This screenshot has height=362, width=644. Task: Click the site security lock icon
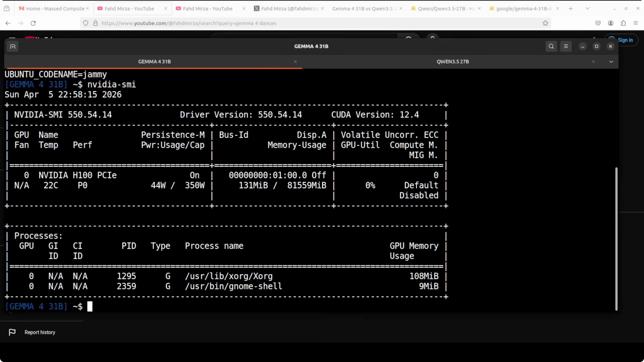[95, 23]
